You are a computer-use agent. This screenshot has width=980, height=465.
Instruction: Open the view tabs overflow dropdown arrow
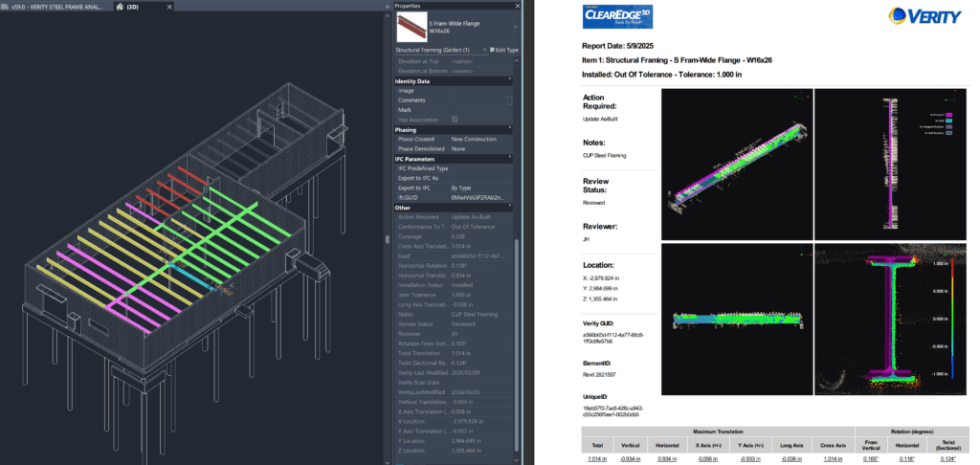[387, 7]
